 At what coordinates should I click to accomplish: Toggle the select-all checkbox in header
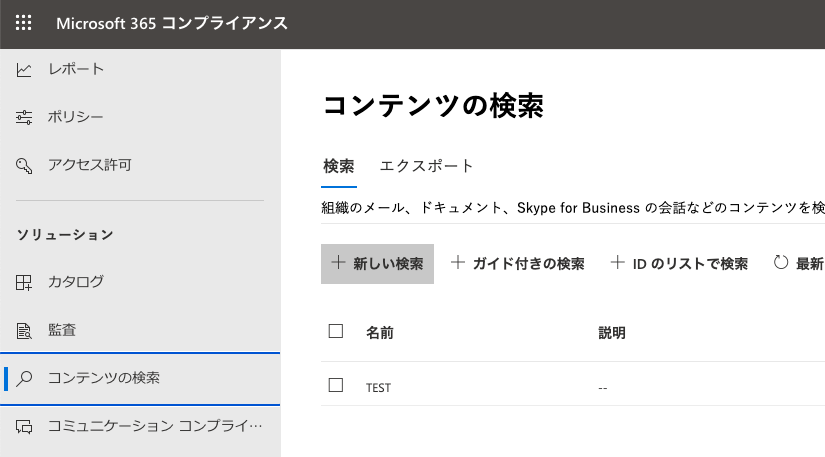pos(336,331)
